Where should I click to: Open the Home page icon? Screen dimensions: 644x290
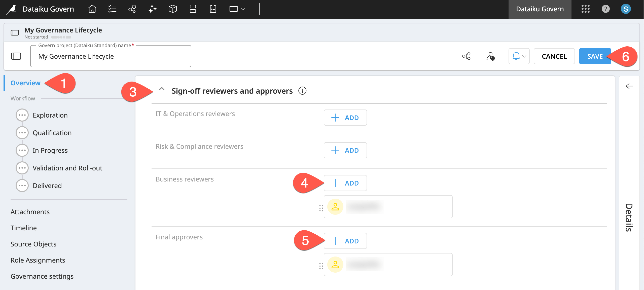(x=92, y=9)
